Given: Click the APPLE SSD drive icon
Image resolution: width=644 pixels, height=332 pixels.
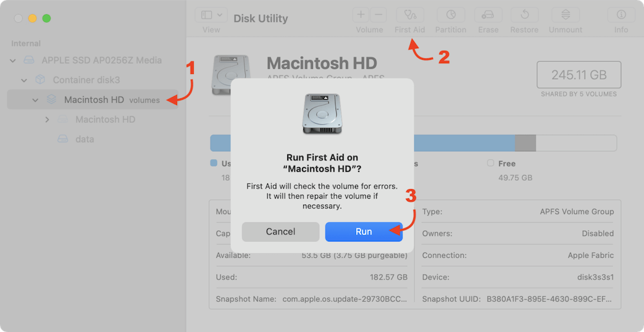Looking at the screenshot, I should [x=29, y=60].
